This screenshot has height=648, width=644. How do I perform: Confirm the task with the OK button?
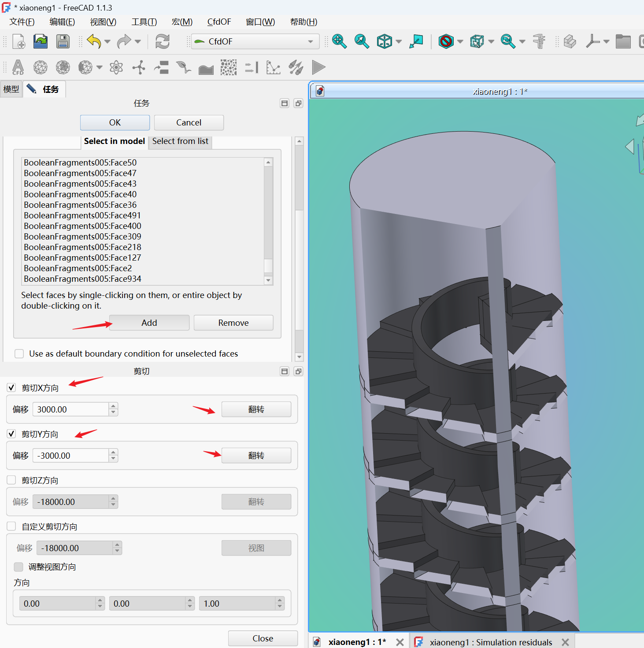click(115, 123)
